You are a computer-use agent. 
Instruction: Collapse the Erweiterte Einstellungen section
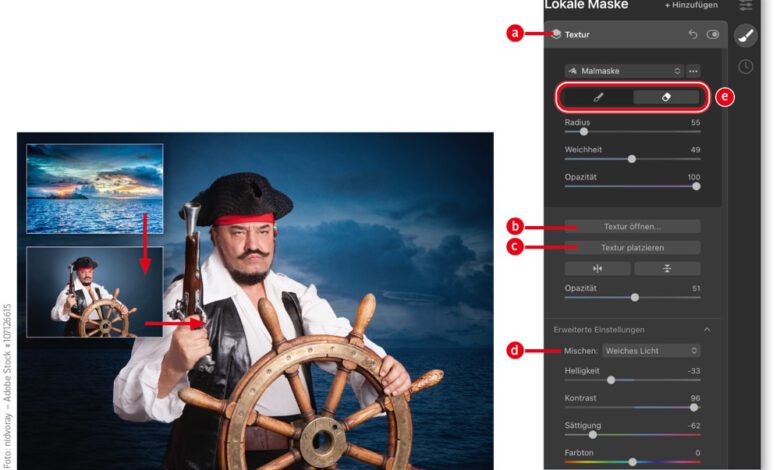[x=707, y=330]
